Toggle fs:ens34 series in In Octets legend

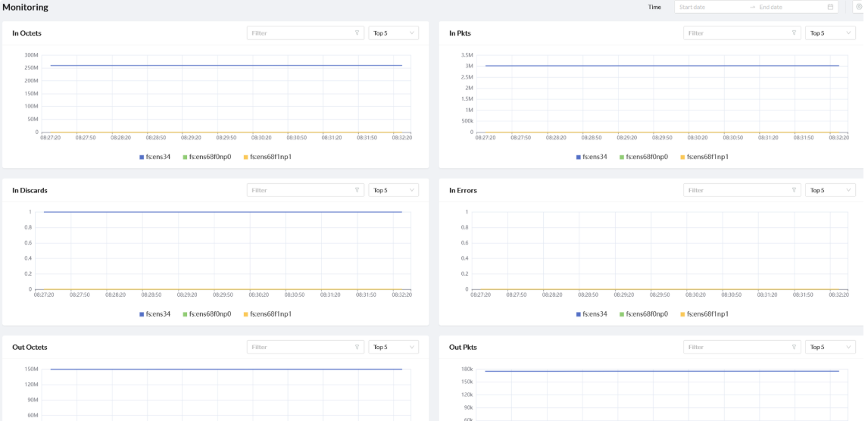155,157
